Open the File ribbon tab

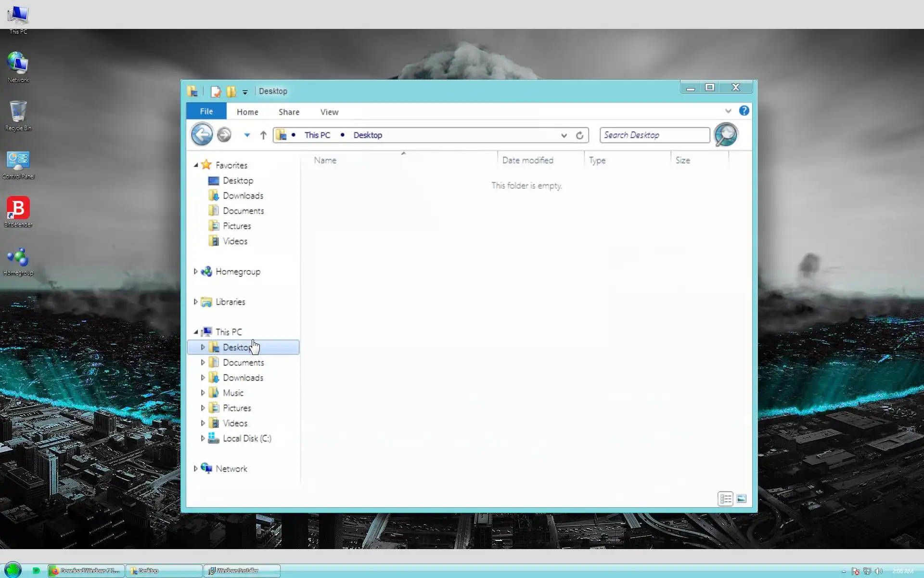(x=206, y=111)
